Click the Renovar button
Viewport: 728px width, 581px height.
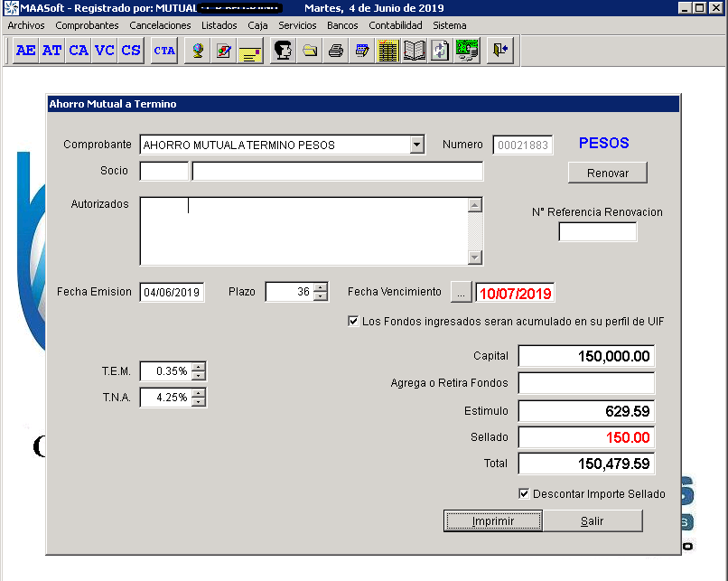pyautogui.click(x=607, y=172)
